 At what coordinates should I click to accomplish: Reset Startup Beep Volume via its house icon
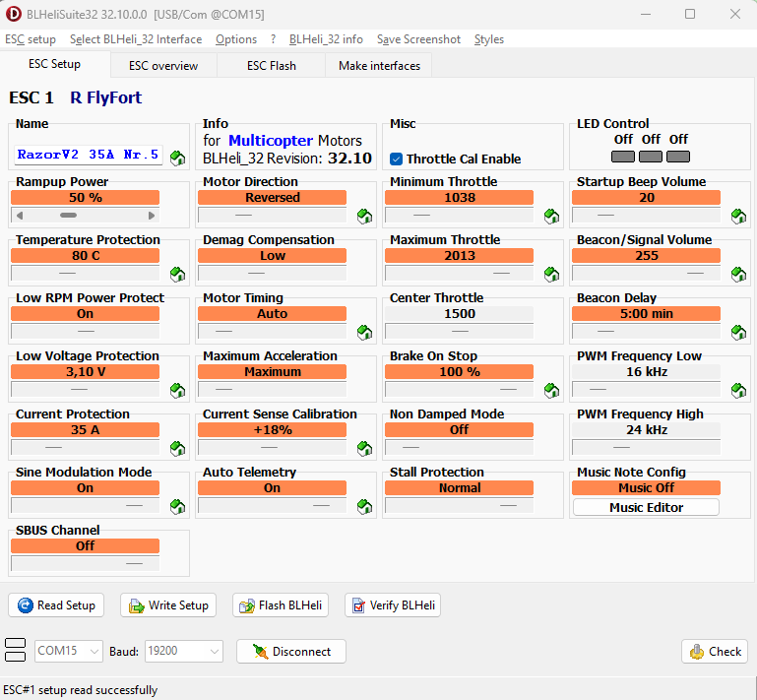[738, 217]
